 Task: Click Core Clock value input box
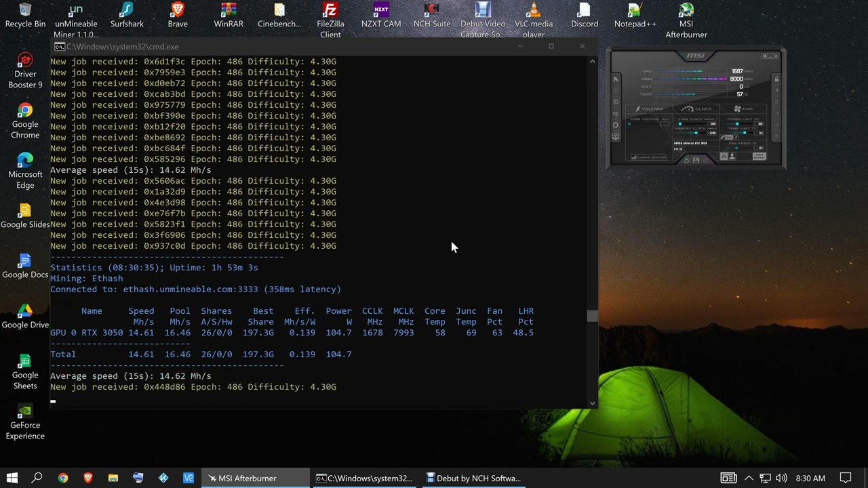coord(711,124)
